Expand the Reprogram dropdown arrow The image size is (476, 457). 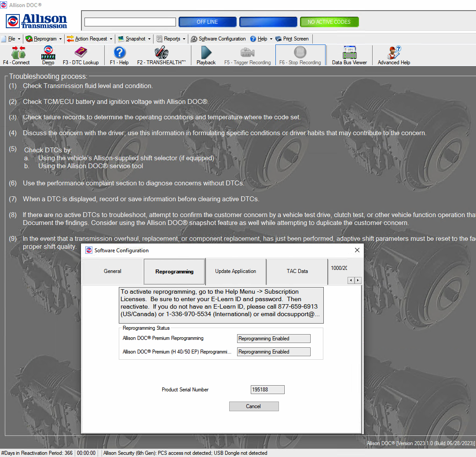point(60,39)
